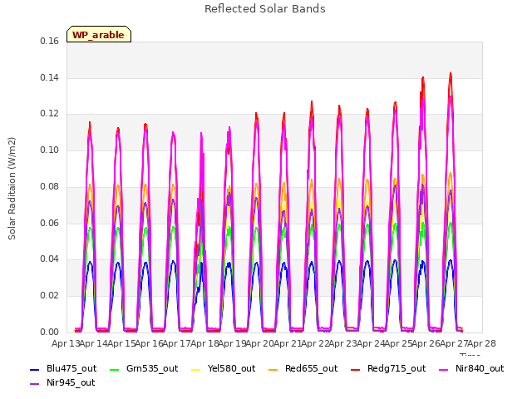532x399 pixels.
Task: Click the blue Blu475_out legend swatch
Action: pos(35,369)
